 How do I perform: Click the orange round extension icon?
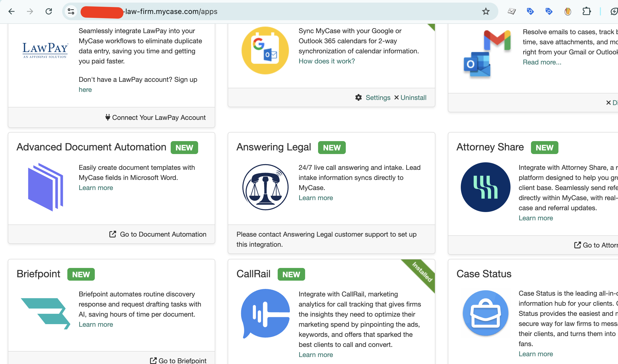click(568, 11)
